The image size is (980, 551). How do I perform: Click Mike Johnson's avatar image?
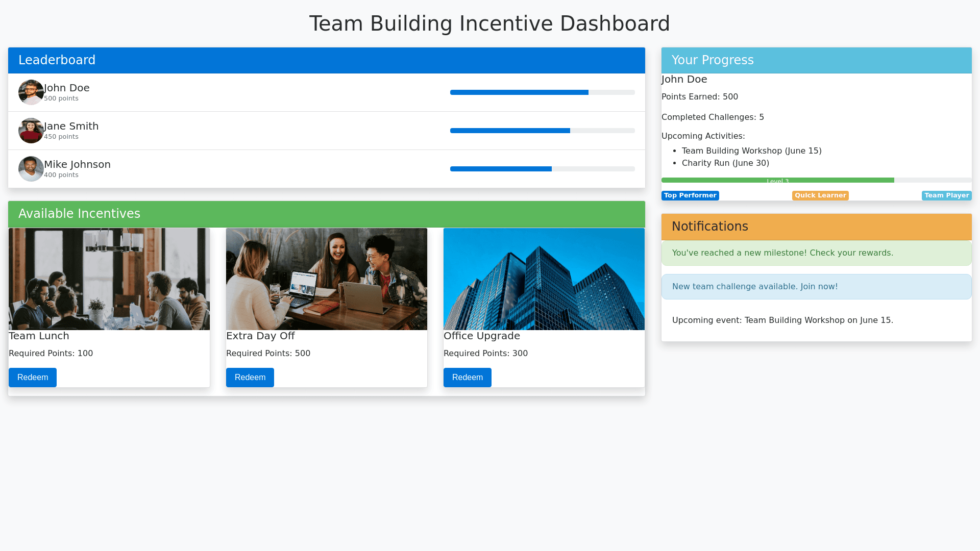coord(31,169)
